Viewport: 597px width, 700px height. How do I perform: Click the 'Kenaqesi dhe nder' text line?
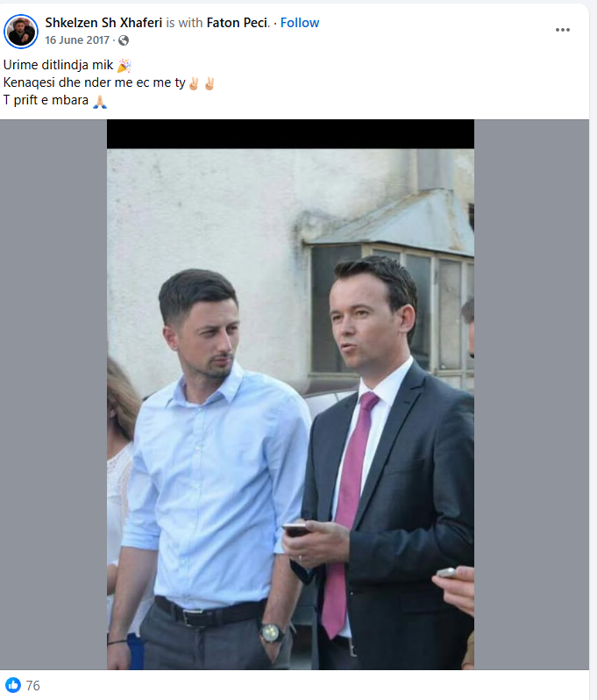point(94,82)
